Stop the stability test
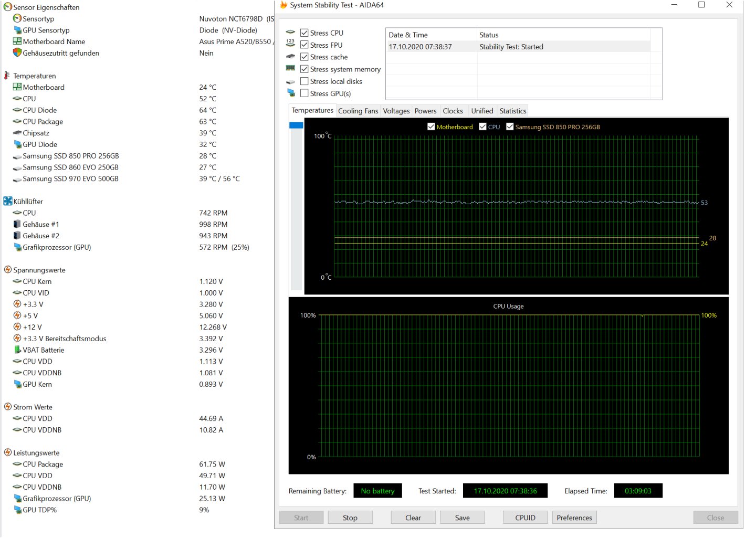This screenshot has height=538, width=756. point(350,518)
